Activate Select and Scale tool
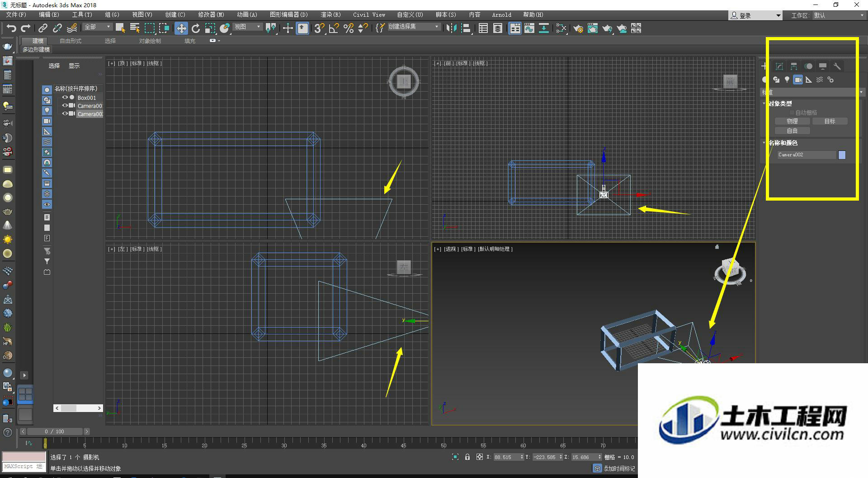 tap(210, 28)
